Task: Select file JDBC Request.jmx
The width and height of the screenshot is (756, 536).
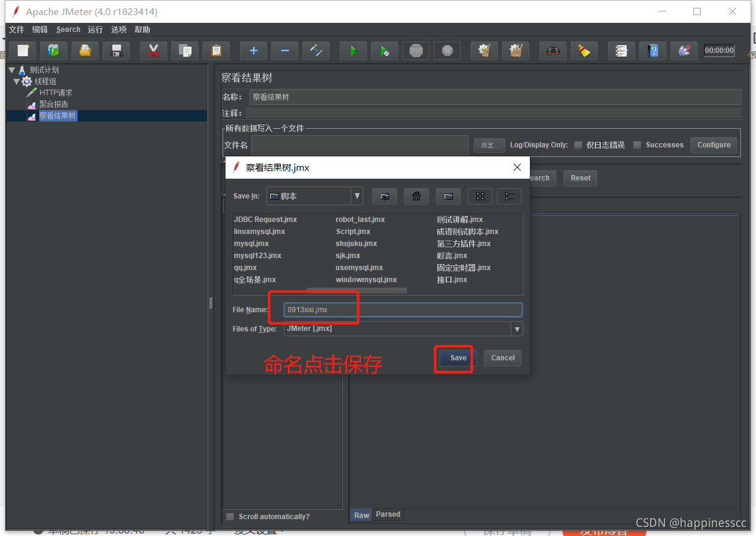Action: [x=265, y=220]
